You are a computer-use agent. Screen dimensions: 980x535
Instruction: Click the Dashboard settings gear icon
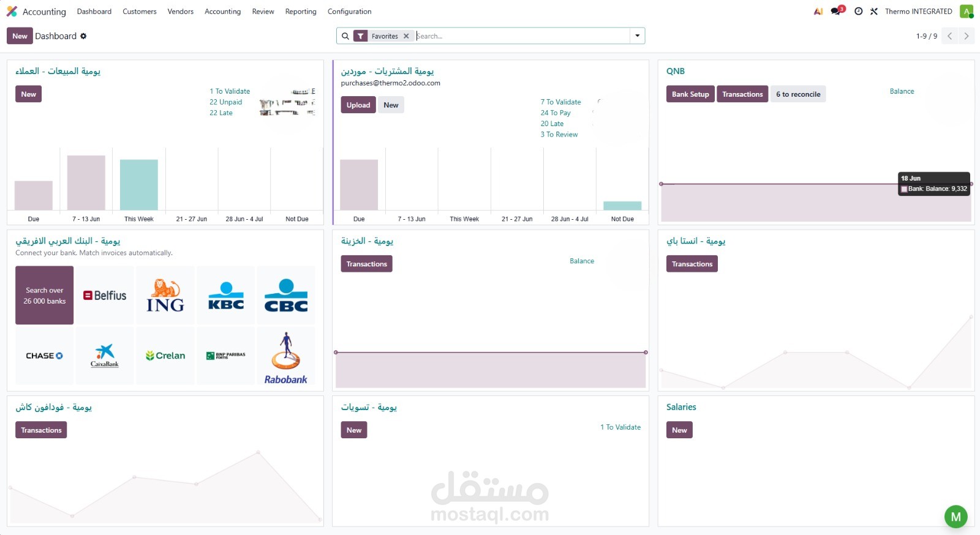pyautogui.click(x=83, y=36)
